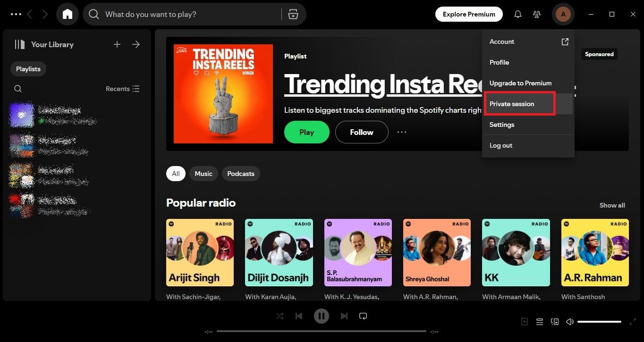This screenshot has width=644, height=342.
Task: Open the Diljit Dosanjh radio card
Action: tap(279, 252)
